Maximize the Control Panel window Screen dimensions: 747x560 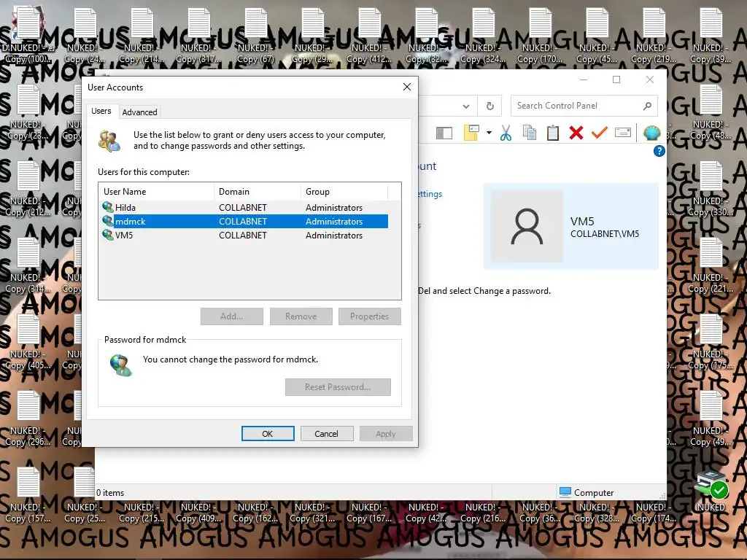click(616, 79)
